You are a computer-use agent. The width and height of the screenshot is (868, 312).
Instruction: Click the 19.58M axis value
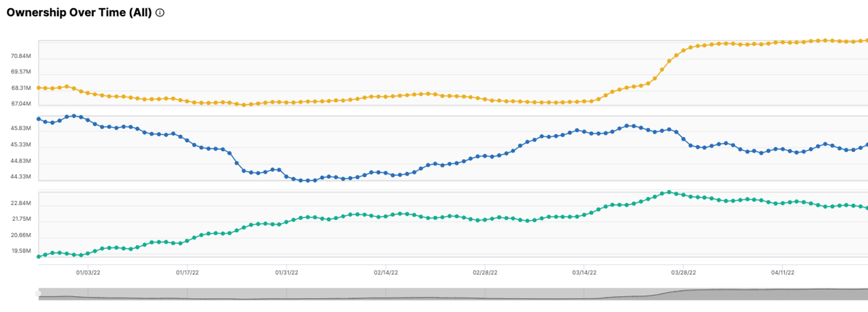21,251
